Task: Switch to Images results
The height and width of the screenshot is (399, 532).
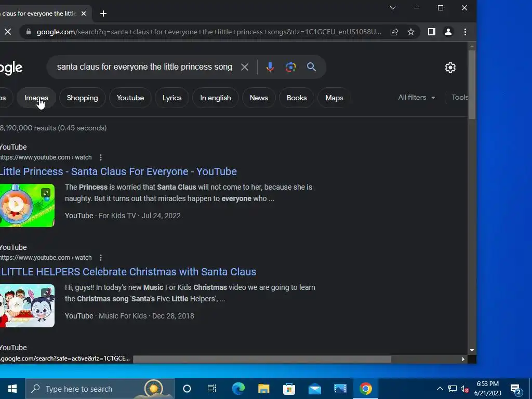Action: point(36,98)
